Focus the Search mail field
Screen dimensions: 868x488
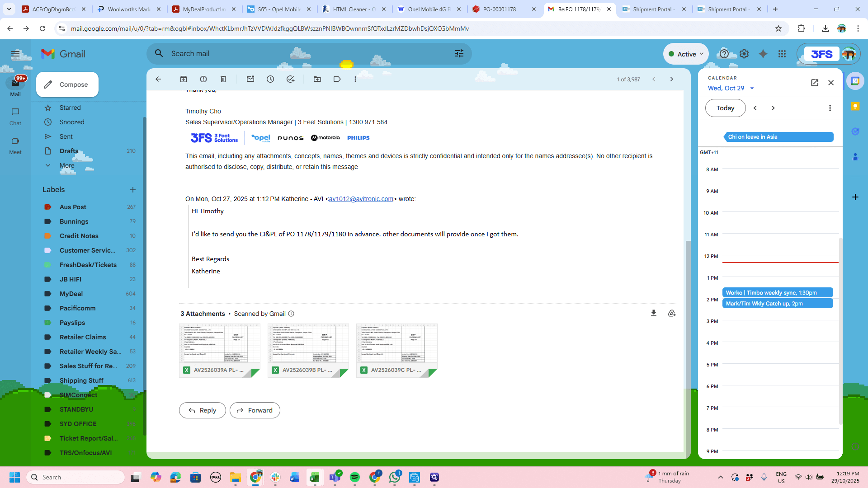coord(309,54)
